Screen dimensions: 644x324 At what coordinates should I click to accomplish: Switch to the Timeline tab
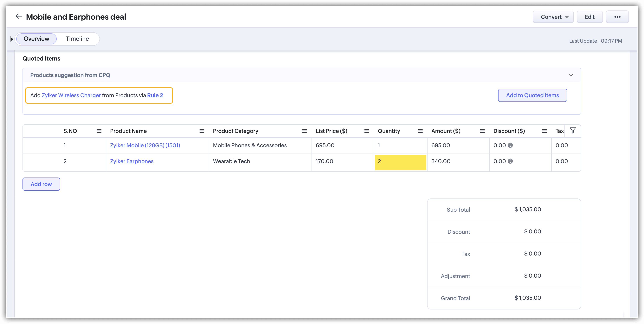(77, 39)
